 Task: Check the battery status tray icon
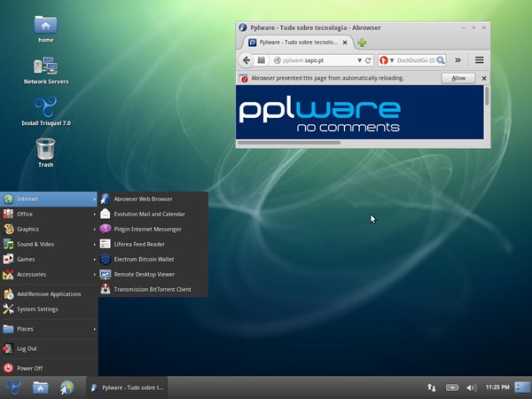(452, 387)
